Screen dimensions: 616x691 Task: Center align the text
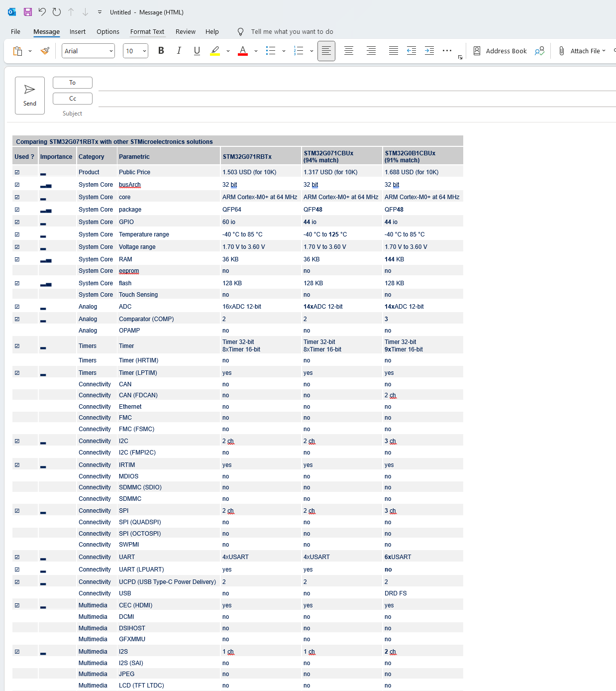[x=349, y=50]
